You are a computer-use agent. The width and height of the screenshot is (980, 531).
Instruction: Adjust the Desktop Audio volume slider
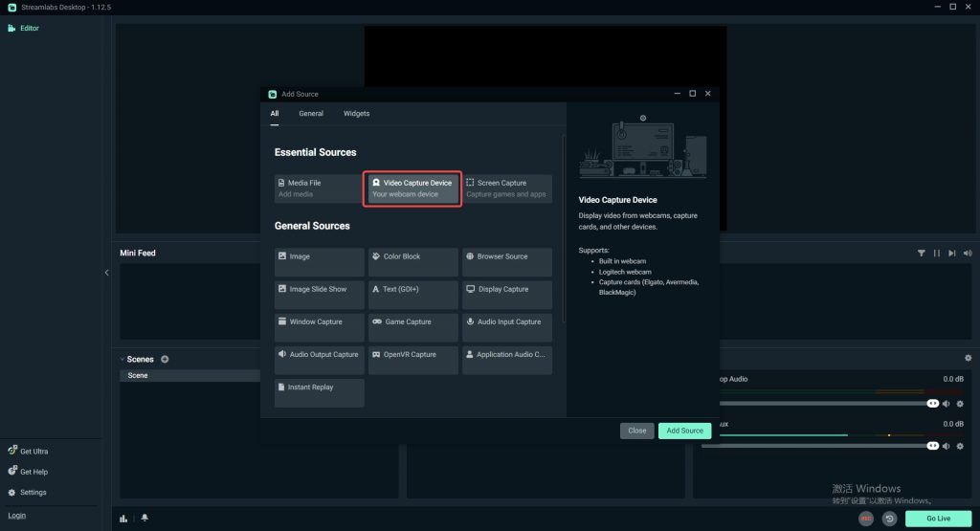pos(826,404)
